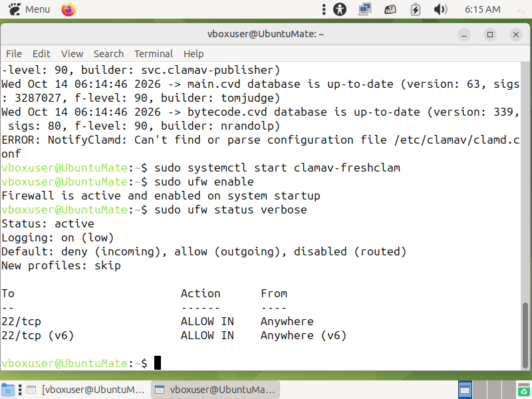Viewport: 532px width, 399px height.
Task: Minimize the terminal window
Action: [x=464, y=35]
